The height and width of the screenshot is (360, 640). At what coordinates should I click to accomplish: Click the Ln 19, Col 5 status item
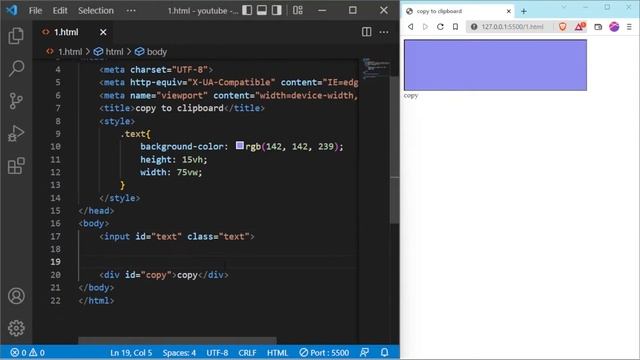131,352
